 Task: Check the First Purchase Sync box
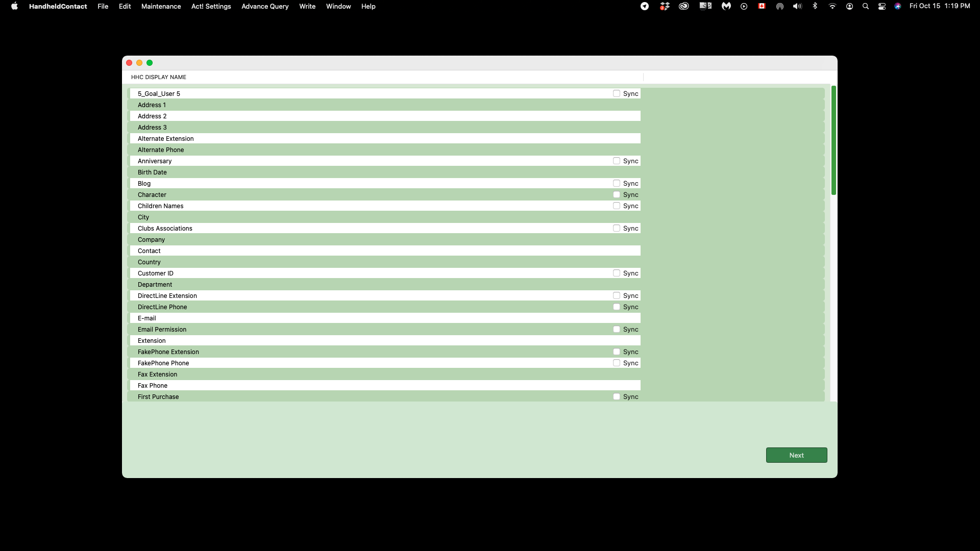point(617,396)
